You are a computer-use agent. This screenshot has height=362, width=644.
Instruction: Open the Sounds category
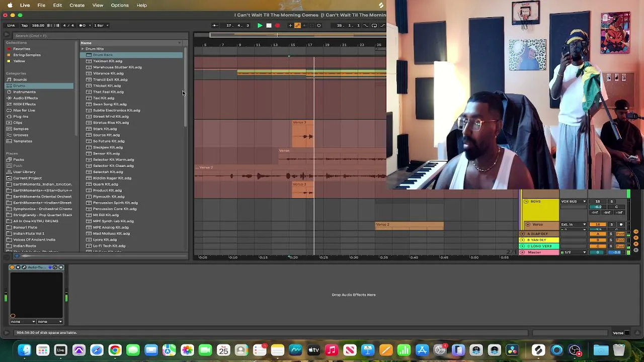click(x=20, y=79)
